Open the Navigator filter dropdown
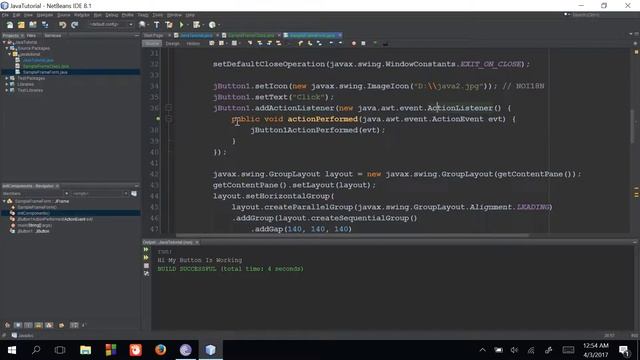 tap(100, 193)
